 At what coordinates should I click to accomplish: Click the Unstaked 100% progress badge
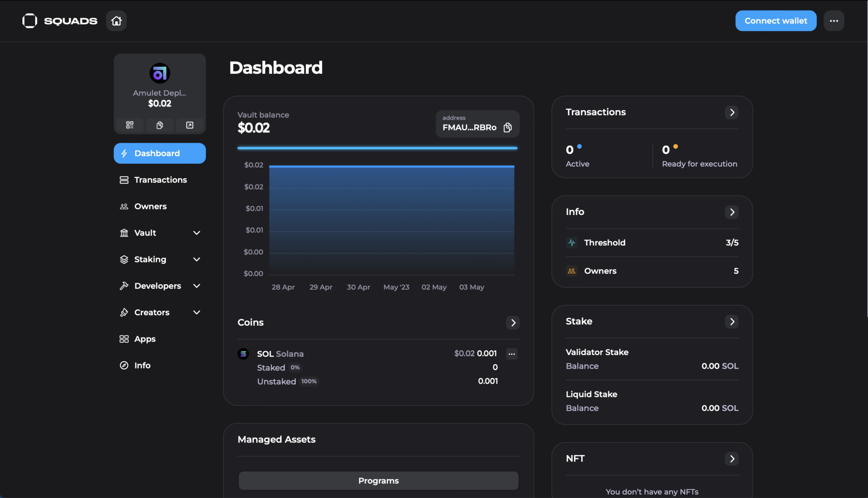point(309,381)
